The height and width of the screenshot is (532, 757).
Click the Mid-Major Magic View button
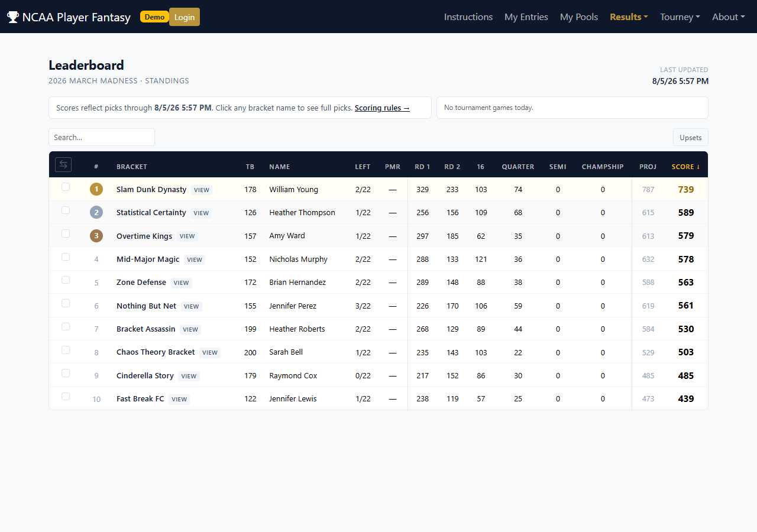point(195,260)
